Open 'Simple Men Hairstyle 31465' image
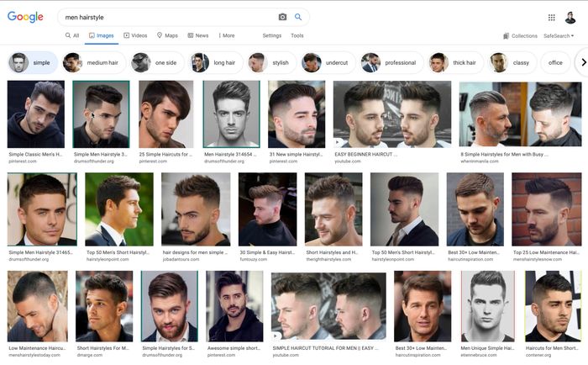Image resolution: width=588 pixels, height=365 pixels. [x=42, y=209]
